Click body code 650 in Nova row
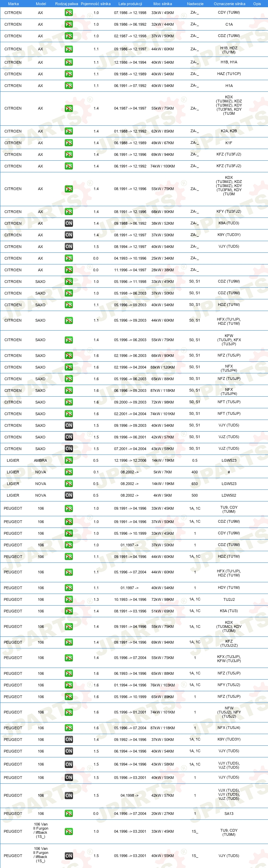The width and height of the screenshot is (268, 868). [195, 484]
